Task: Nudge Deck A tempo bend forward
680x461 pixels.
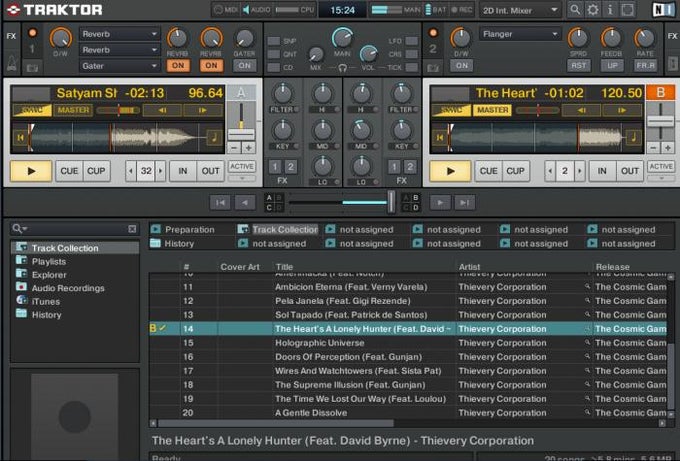Action: pyautogui.click(x=203, y=110)
